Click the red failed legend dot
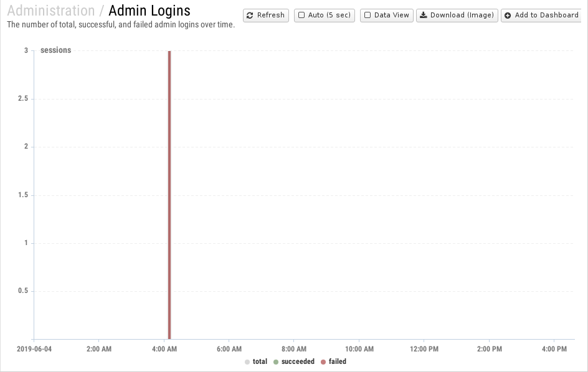Screen dimensions: 588x372 pyautogui.click(x=323, y=362)
